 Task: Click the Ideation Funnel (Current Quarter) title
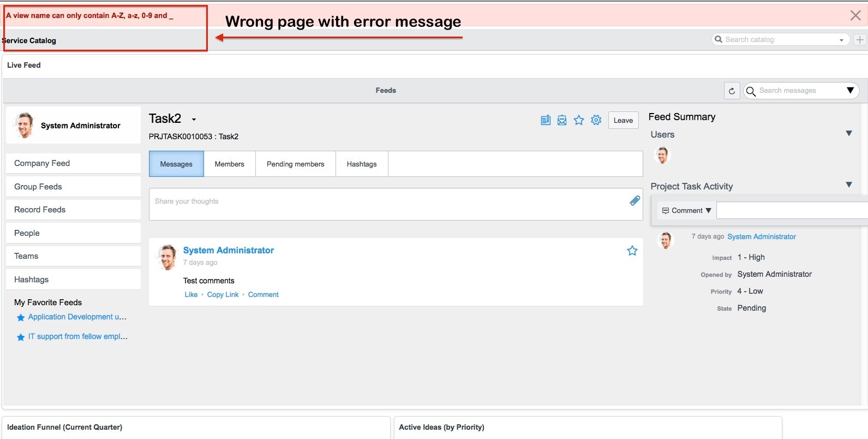click(64, 427)
